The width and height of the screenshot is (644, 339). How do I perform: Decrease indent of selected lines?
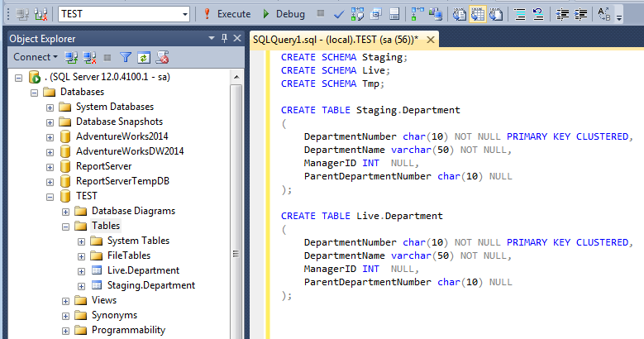(x=562, y=14)
